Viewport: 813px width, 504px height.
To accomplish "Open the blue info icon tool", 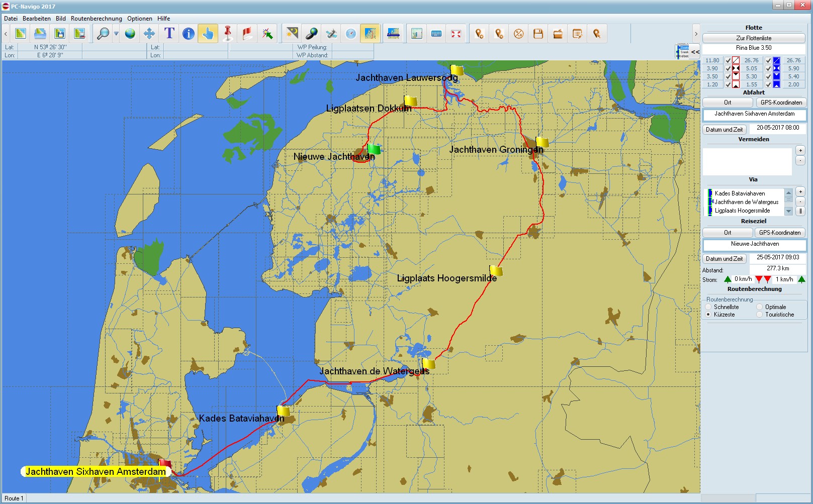I will tap(189, 34).
